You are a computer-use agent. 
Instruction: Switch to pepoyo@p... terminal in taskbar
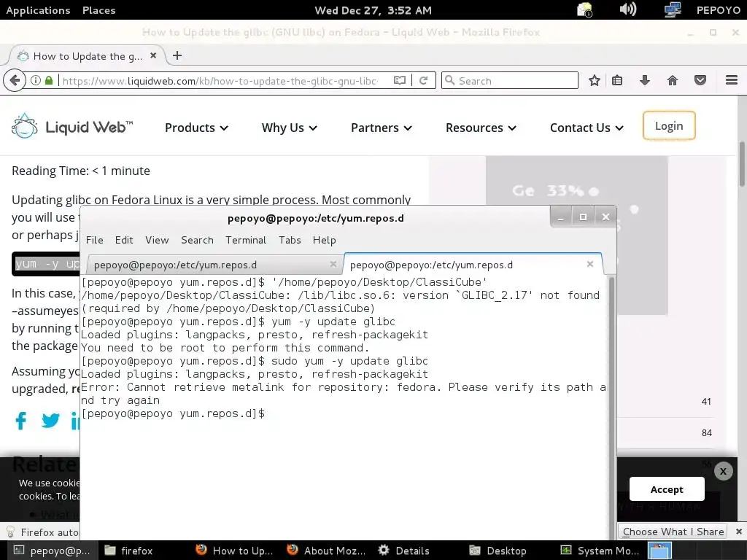click(x=51, y=551)
